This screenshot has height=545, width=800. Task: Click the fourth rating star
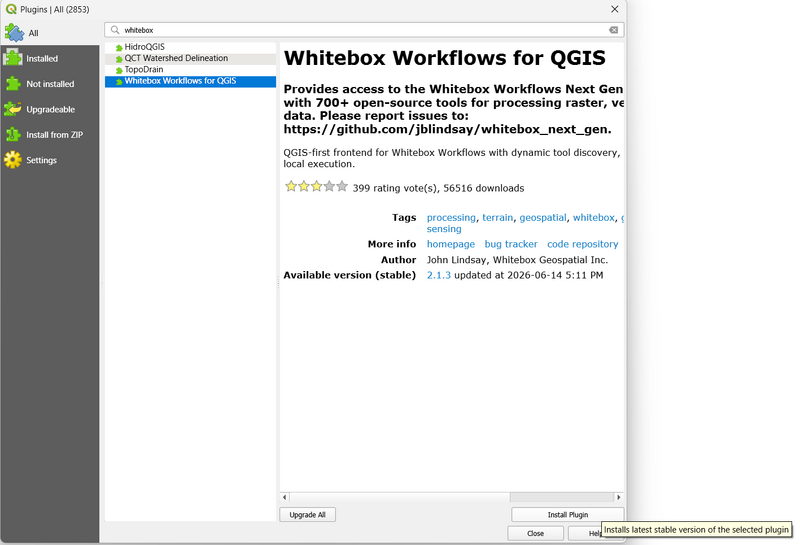329,186
